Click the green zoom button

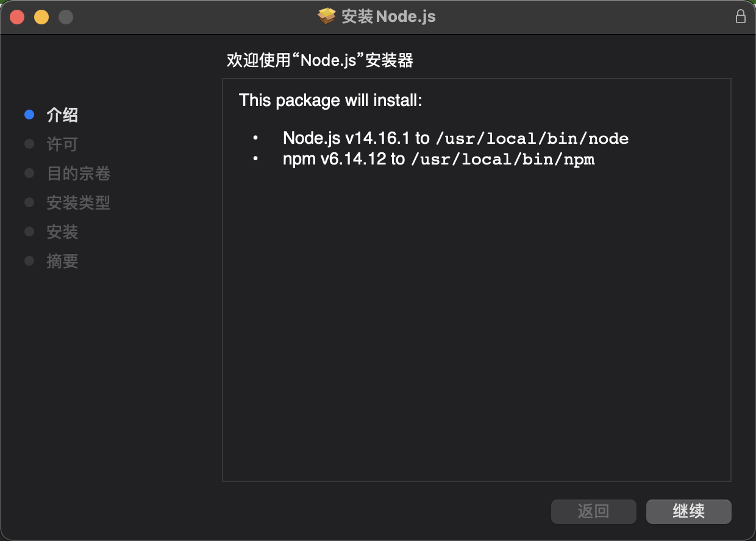click(65, 16)
